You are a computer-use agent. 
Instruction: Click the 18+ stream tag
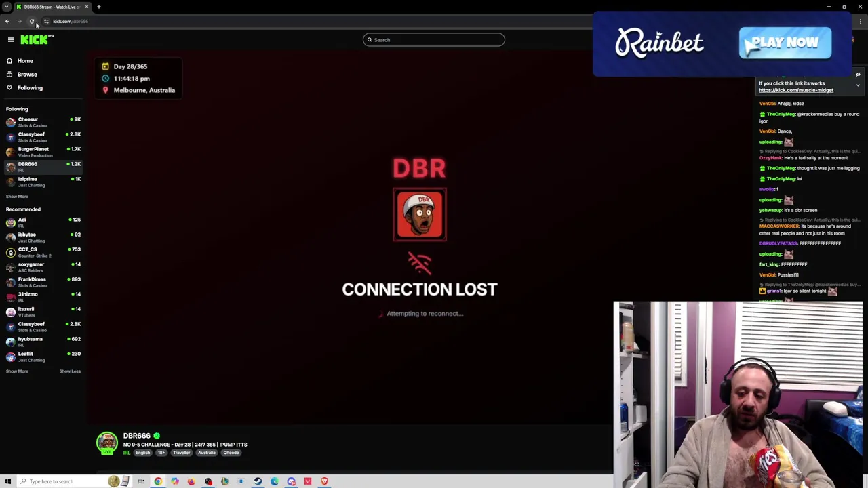coord(161,453)
